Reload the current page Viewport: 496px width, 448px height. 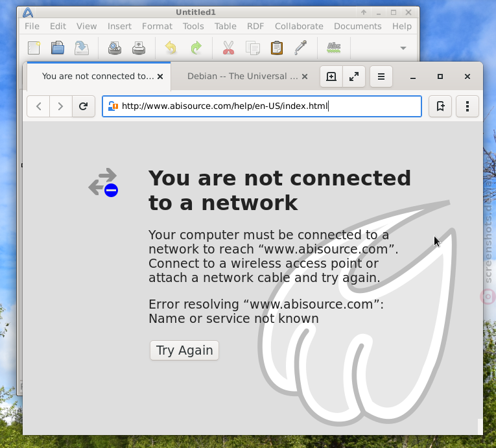pyautogui.click(x=84, y=106)
